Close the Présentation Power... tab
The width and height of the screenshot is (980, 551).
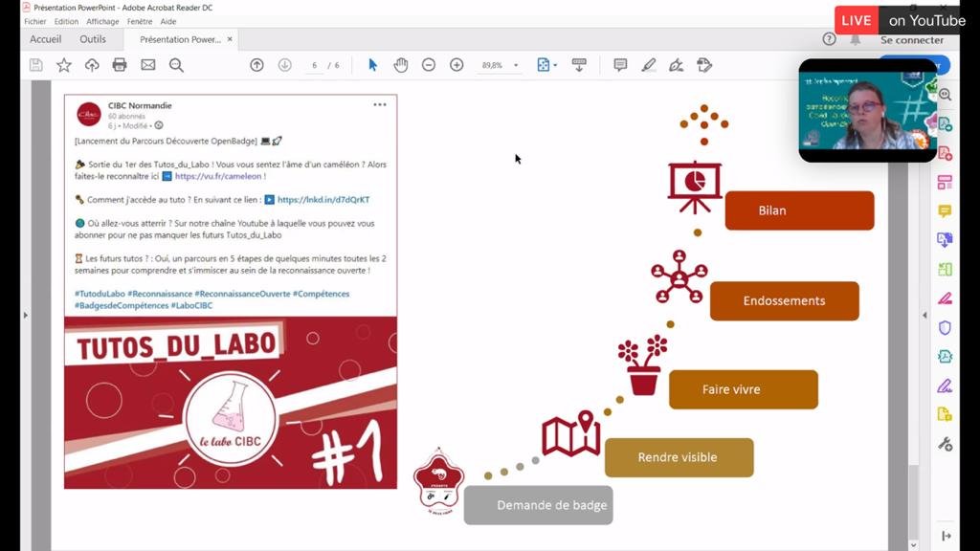pyautogui.click(x=230, y=39)
